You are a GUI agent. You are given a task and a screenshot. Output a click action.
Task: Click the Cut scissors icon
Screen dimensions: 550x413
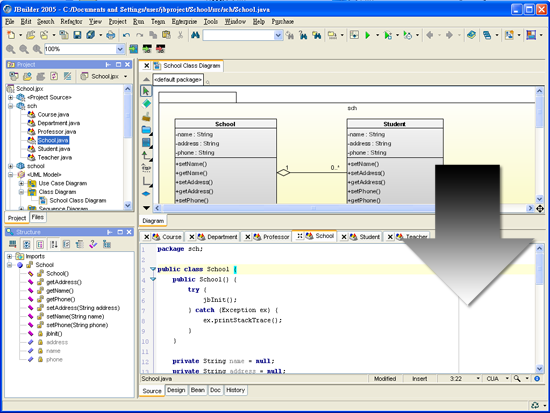coord(180,35)
